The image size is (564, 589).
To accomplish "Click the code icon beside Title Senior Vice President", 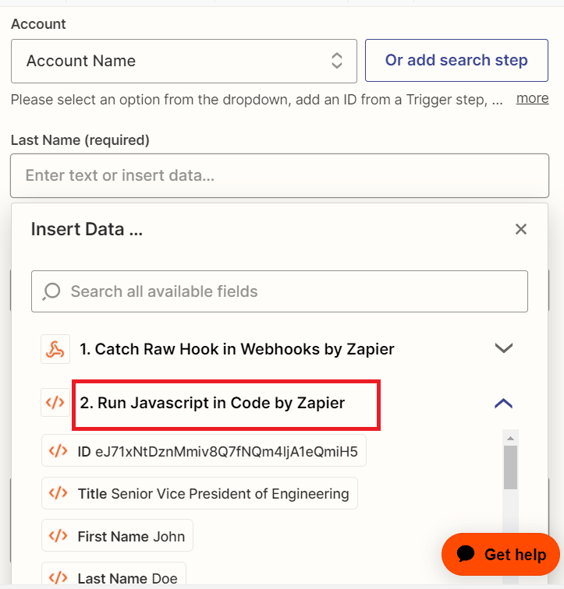I will coord(58,493).
